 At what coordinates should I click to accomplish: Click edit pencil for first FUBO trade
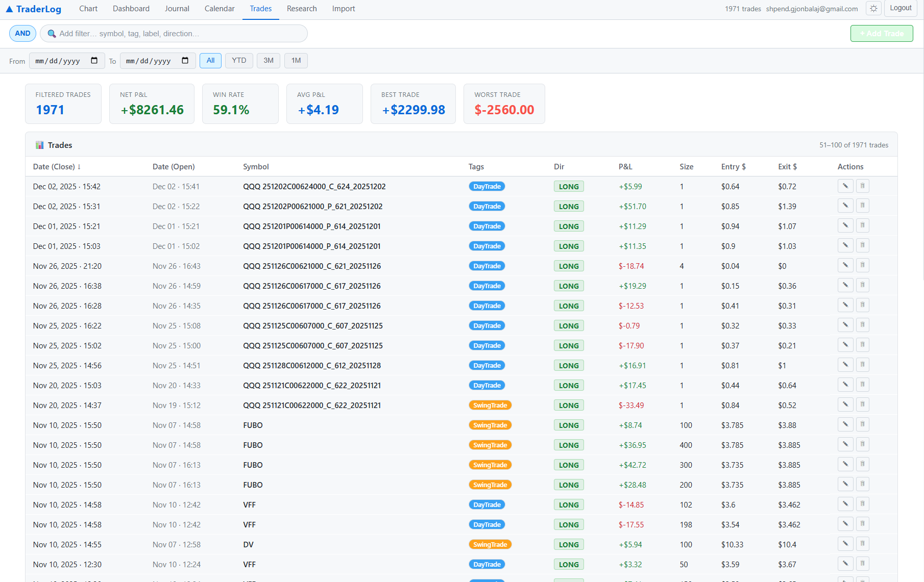click(x=845, y=425)
